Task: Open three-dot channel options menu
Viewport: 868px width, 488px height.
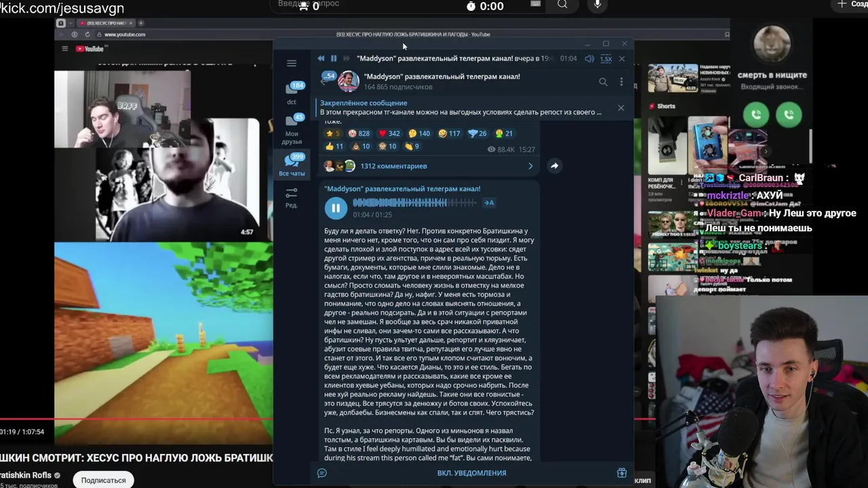Action: (621, 82)
